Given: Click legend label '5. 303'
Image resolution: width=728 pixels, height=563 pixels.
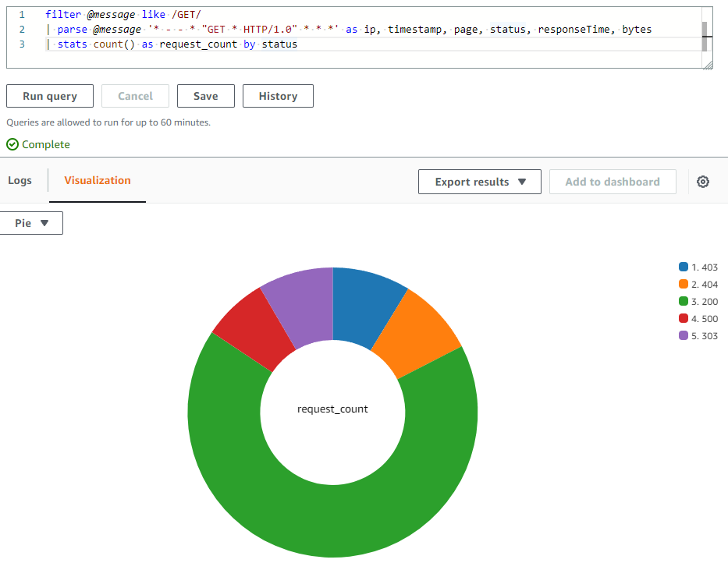Looking at the screenshot, I should (705, 336).
